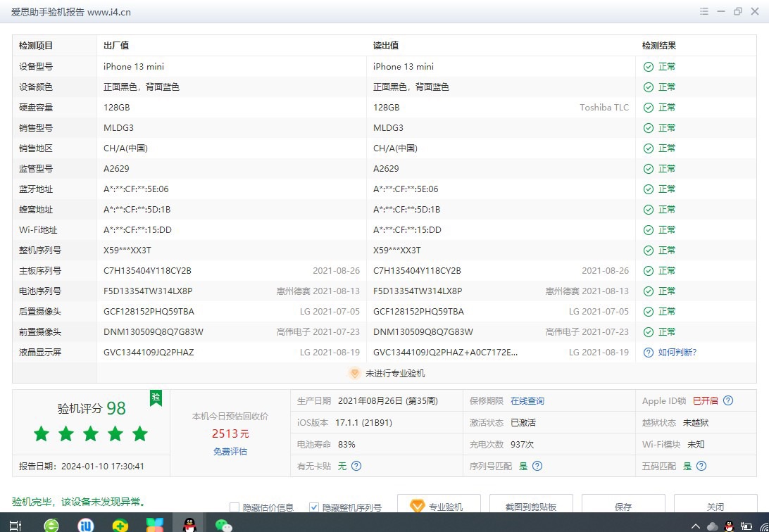The height and width of the screenshot is (532, 769).
Task: Click the question icon beside 如何判断
Action: coord(649,353)
